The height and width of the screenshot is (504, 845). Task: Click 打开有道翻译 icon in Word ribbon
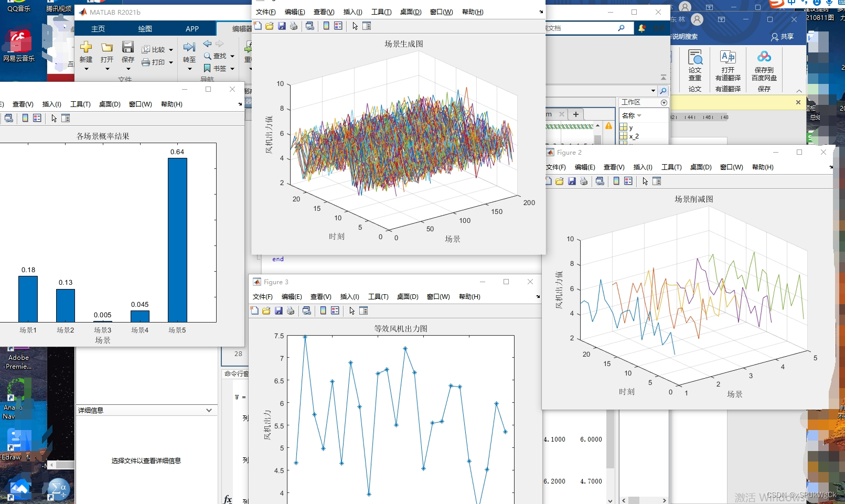coord(728,57)
